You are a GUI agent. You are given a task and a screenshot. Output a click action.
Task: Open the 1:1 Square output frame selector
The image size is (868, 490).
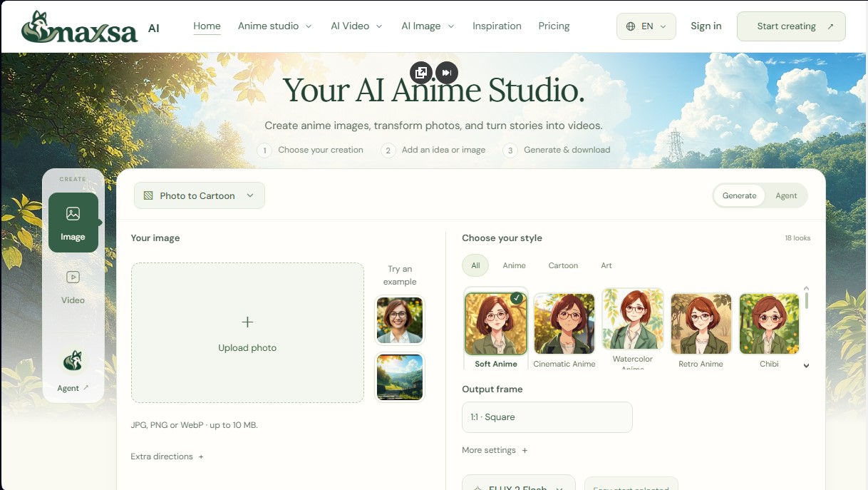pos(547,417)
